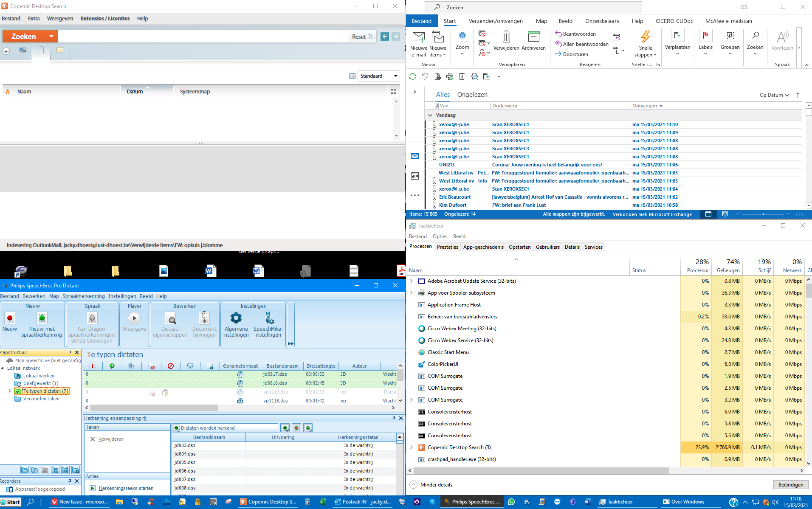Click Nieuw met spraakherkenning in SpeechExec
The image size is (812, 509).
[42, 325]
